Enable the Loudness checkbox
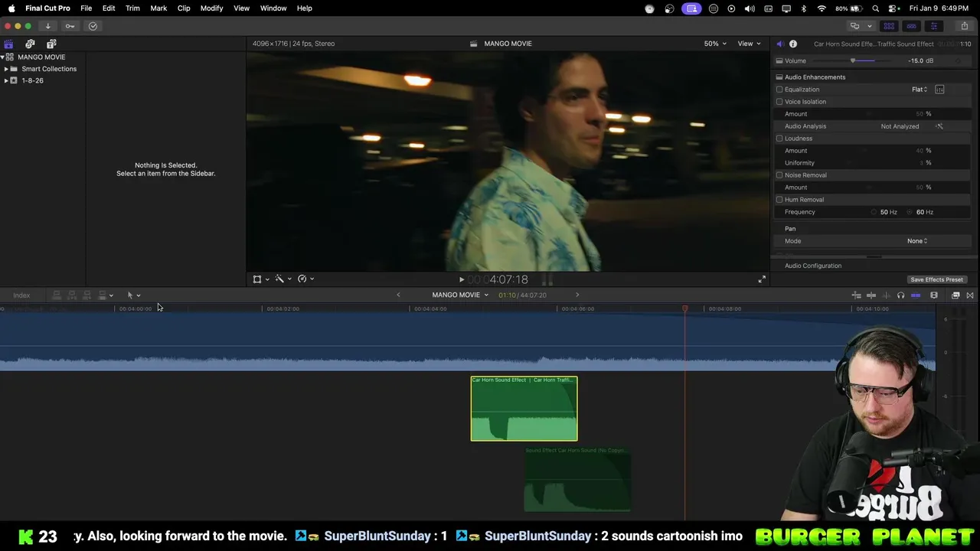The height and width of the screenshot is (551, 980). coord(779,139)
